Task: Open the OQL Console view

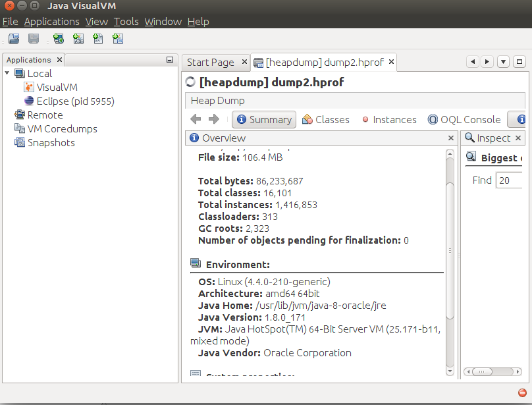Action: pyautogui.click(x=464, y=119)
